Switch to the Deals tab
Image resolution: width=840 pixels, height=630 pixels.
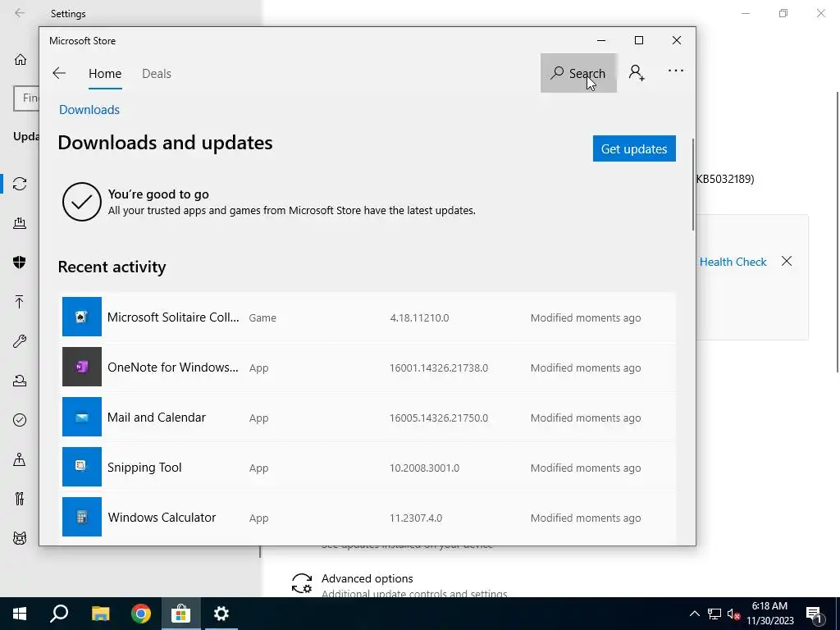(x=157, y=73)
